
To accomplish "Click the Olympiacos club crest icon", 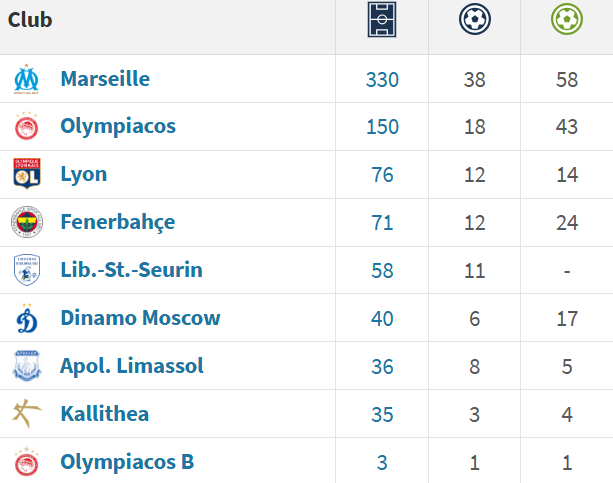I will 26,127.
